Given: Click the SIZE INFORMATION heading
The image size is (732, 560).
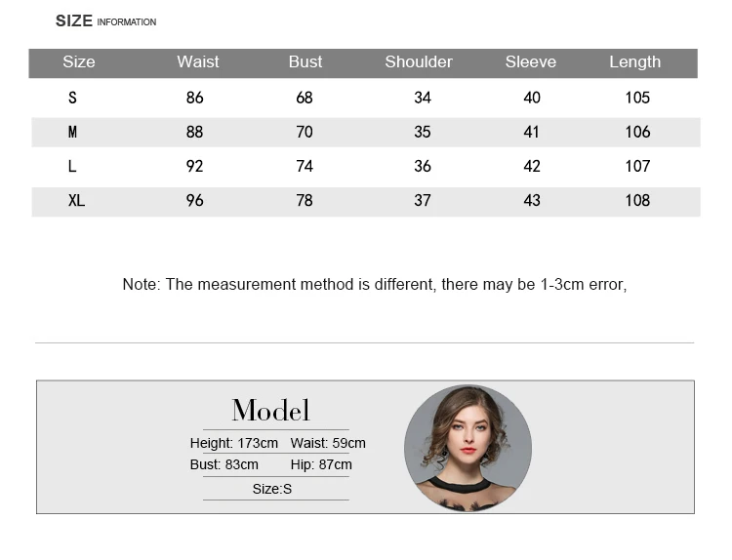Looking at the screenshot, I should tap(106, 21).
